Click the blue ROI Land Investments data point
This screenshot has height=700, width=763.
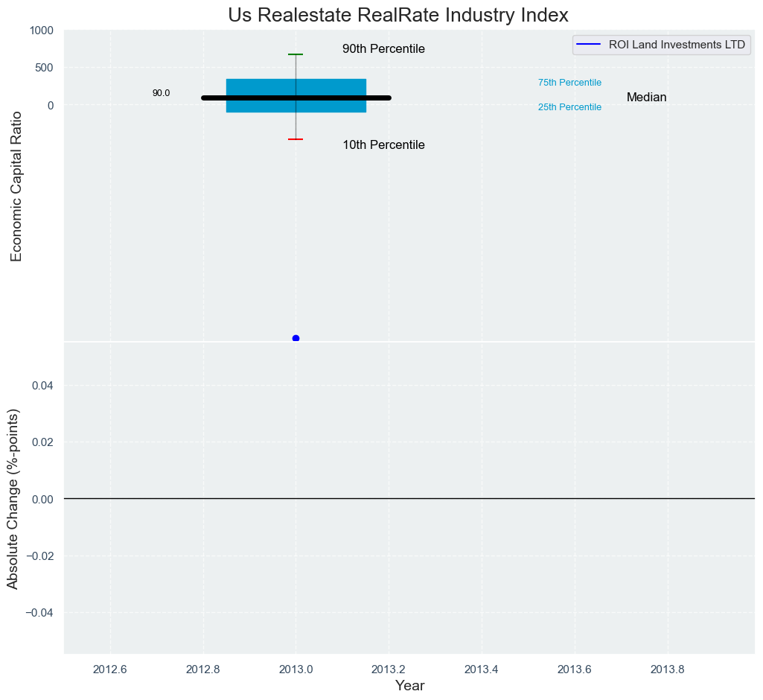coord(296,338)
